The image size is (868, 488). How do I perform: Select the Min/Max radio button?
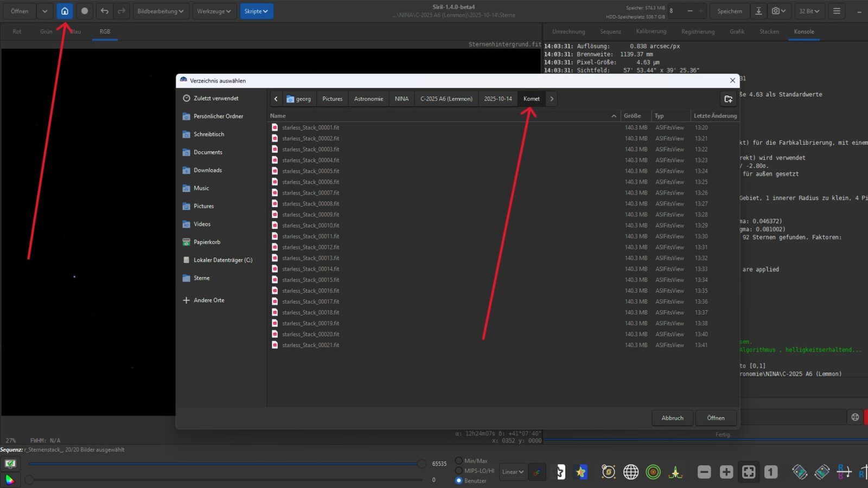[x=459, y=461]
